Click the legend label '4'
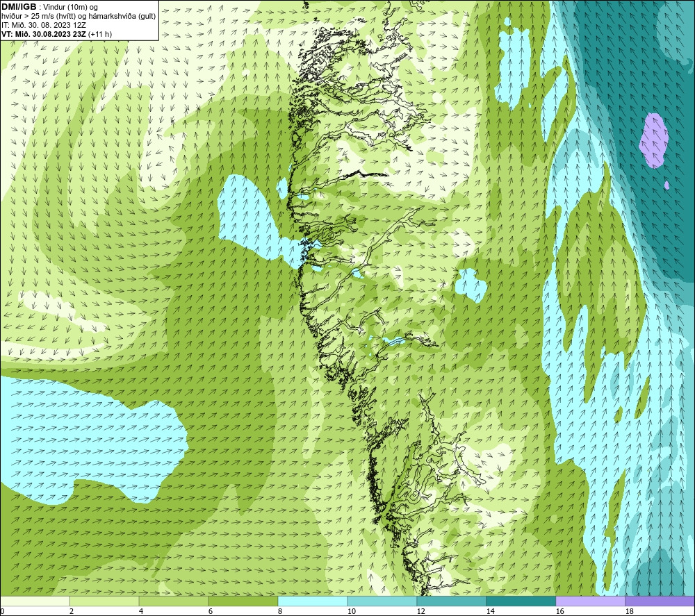Viewport: 695px width, 616px height. point(141,612)
